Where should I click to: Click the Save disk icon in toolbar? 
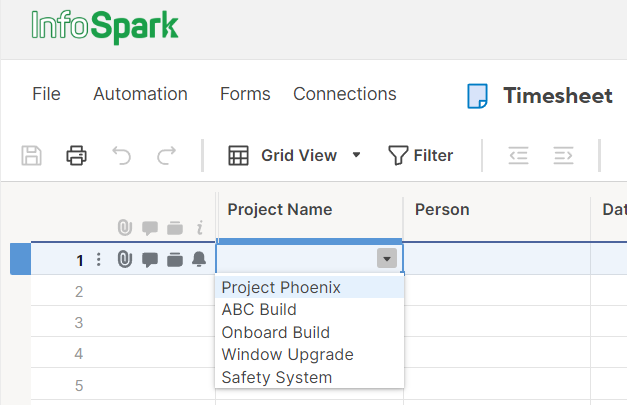click(x=32, y=155)
